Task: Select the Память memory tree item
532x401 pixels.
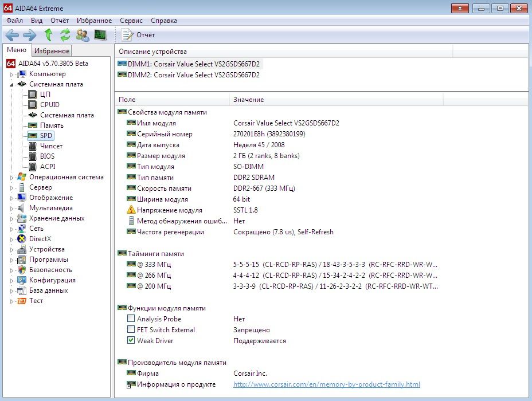Action: tap(52, 125)
